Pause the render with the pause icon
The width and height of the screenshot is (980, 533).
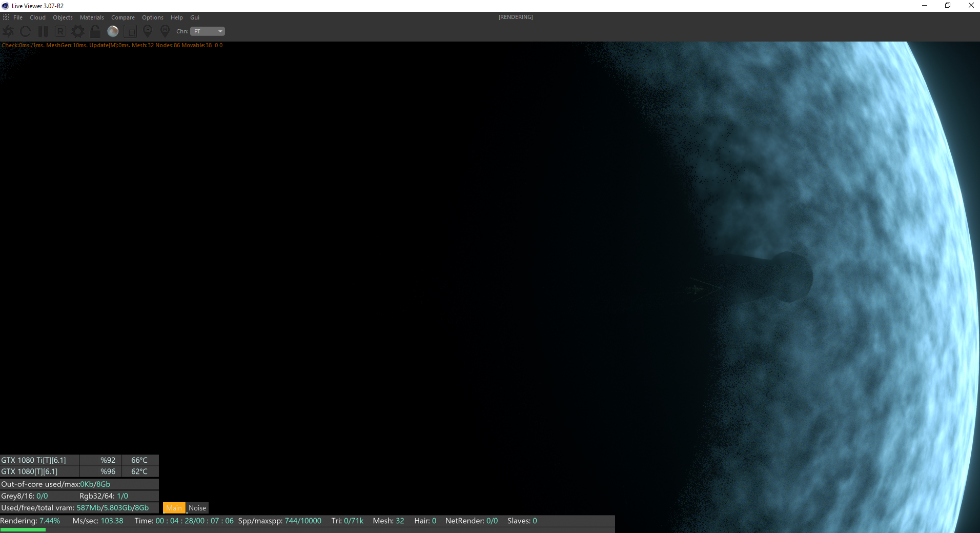tap(43, 31)
